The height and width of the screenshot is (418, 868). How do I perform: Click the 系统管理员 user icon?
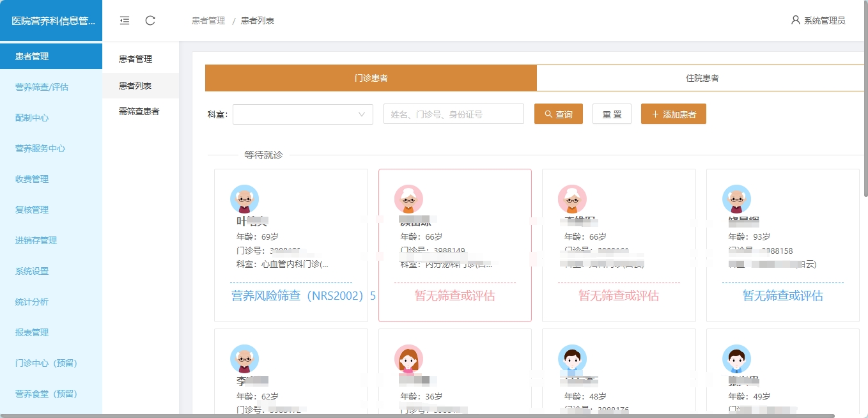[x=795, y=20]
